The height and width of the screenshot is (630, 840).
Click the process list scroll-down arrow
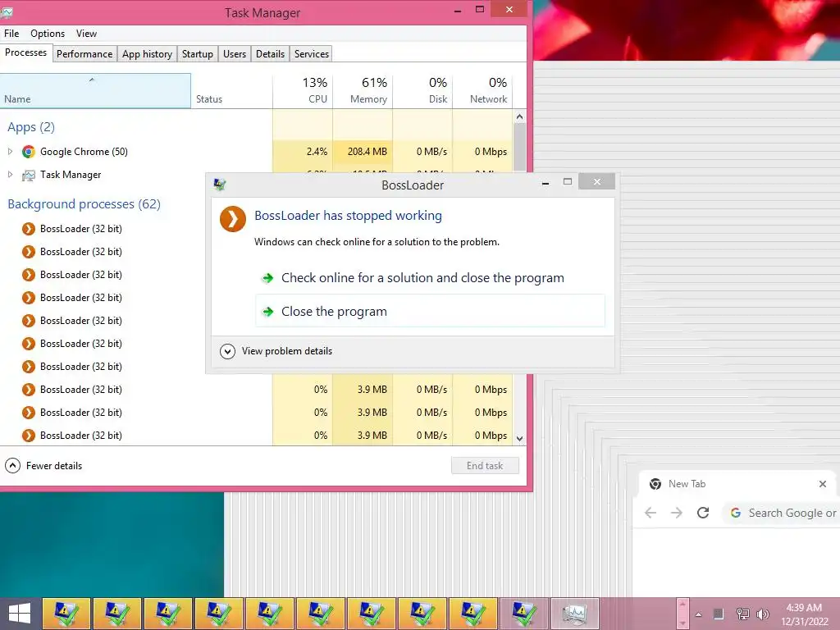(x=519, y=438)
